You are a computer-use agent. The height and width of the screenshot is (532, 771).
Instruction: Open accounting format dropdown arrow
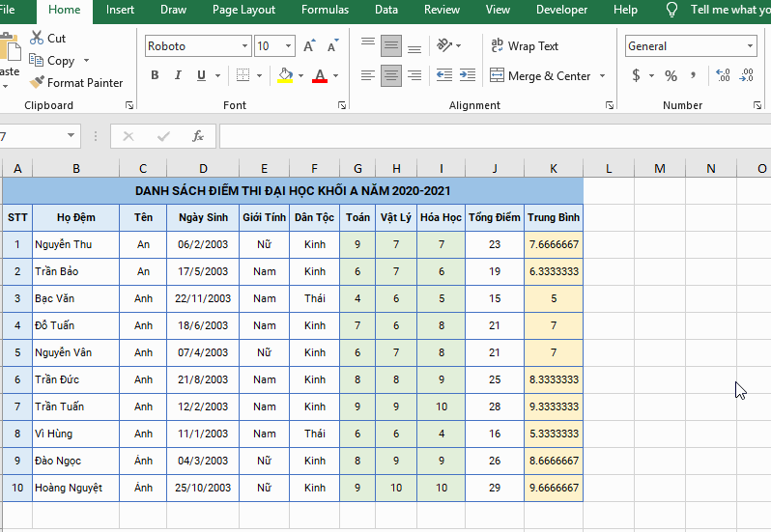651,75
